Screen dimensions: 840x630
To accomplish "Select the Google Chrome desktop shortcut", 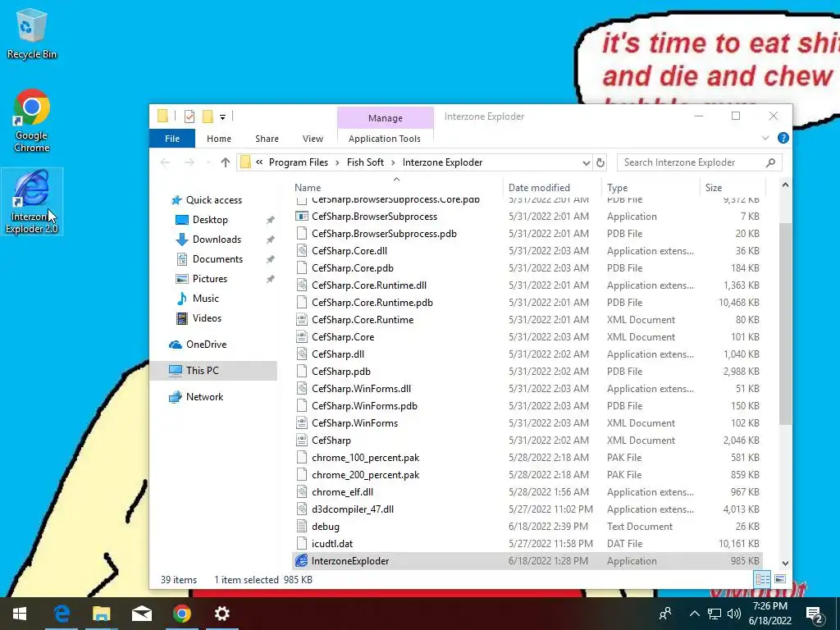I will 31,121.
